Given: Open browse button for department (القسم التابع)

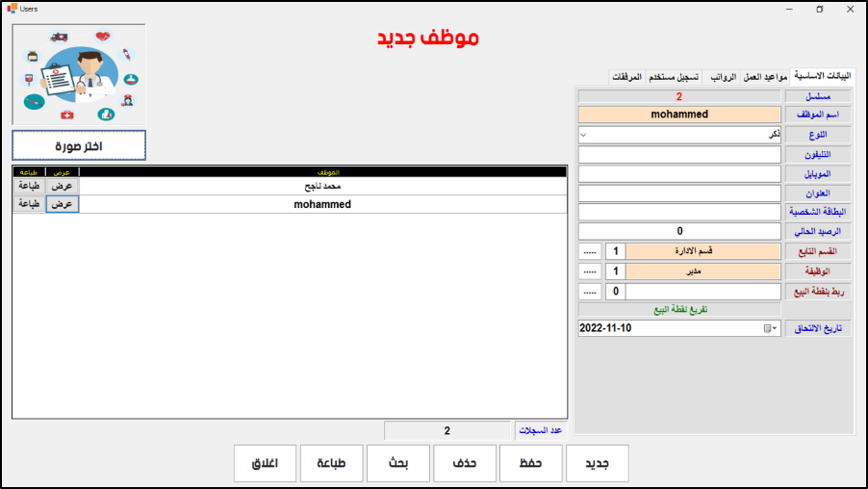Looking at the screenshot, I should [589, 251].
